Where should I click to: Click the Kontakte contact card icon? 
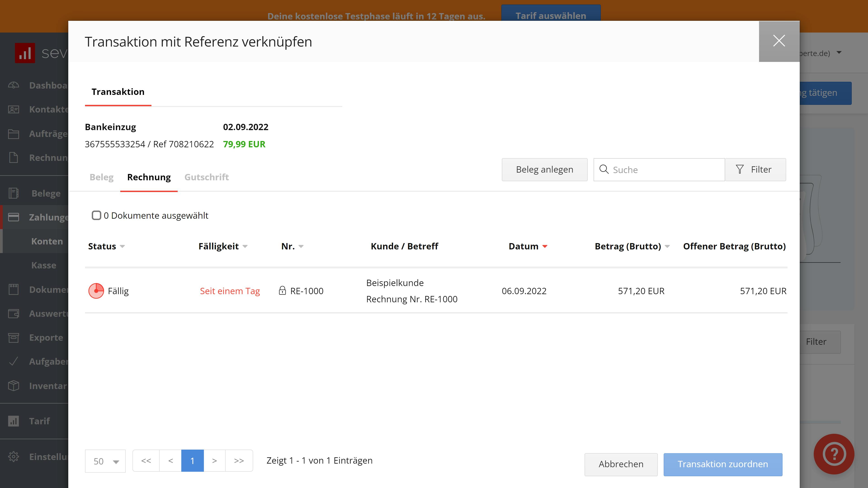pos(14,109)
